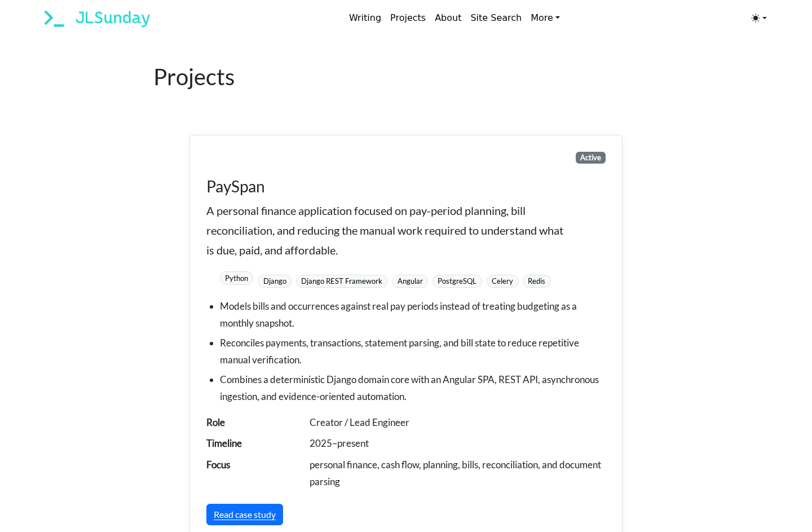
Task: Click the terminal prompt logo icon
Action: (54, 18)
